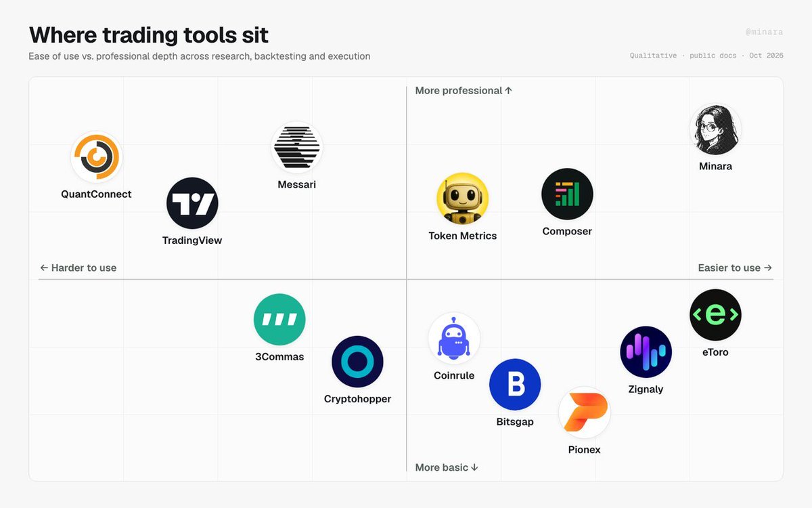
Task: Click the '← Harder to use' axis label
Action: 78,268
